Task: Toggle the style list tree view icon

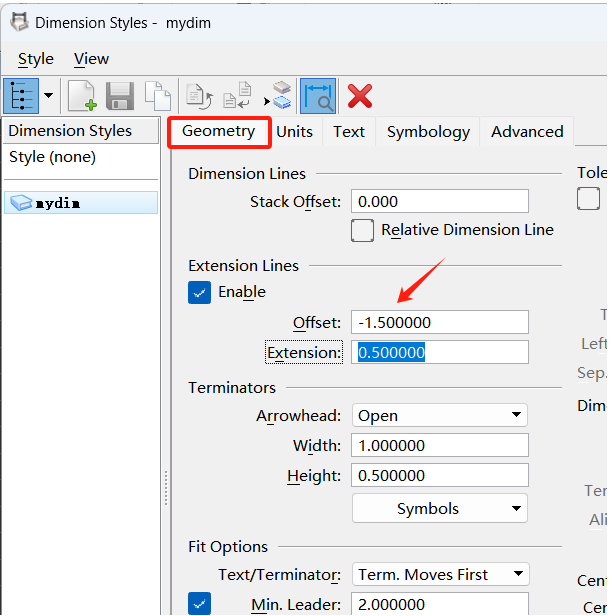Action: point(21,96)
